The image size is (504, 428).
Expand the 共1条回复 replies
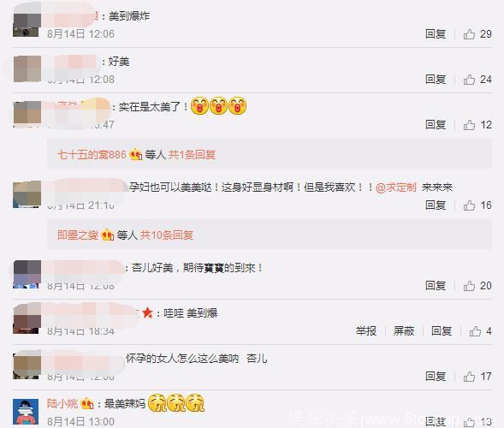click(x=192, y=155)
